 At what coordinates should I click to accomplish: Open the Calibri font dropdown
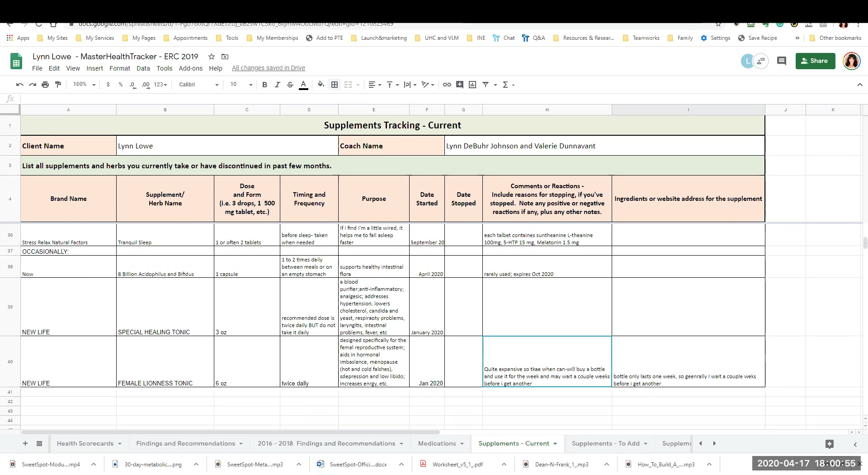pyautogui.click(x=198, y=85)
